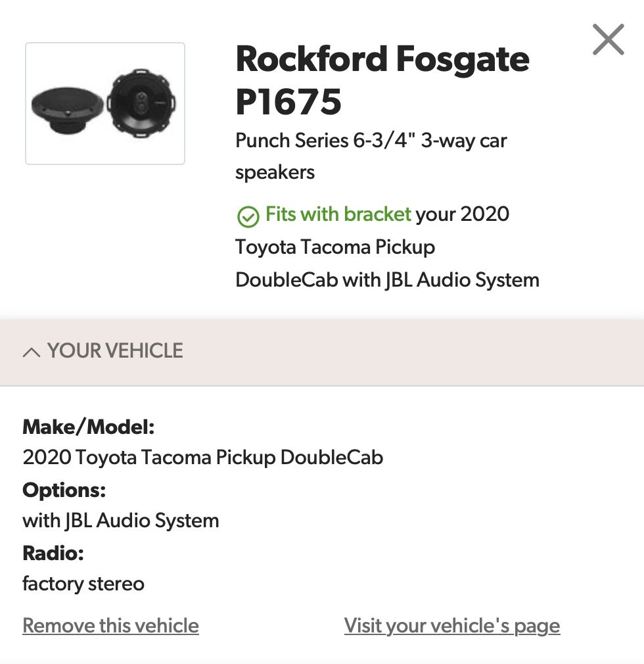This screenshot has width=644, height=664.
Task: Collapse YOUR VEHICLE using the chevron arrow
Action: [32, 352]
